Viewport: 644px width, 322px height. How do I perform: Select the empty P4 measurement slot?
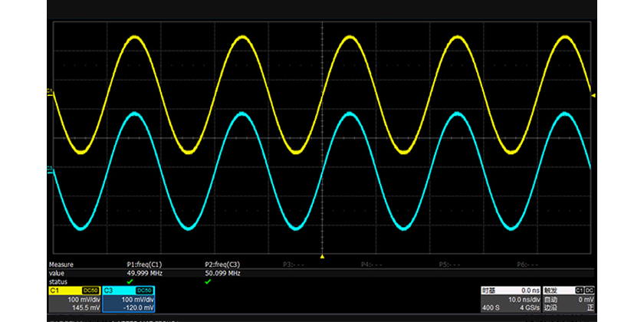point(372,264)
